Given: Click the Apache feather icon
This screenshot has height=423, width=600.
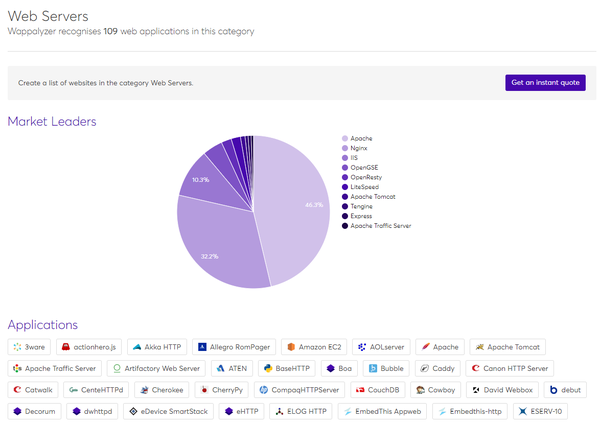Looking at the screenshot, I should (x=425, y=347).
